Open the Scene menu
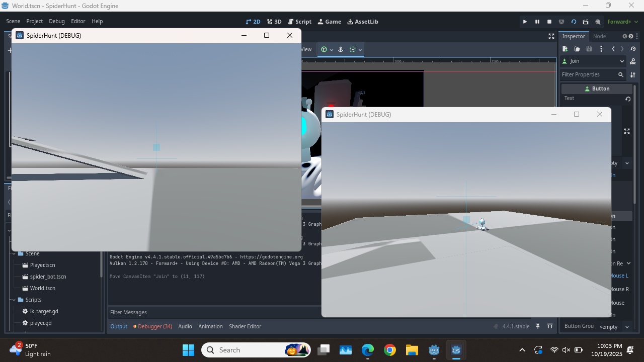Image resolution: width=644 pixels, height=362 pixels. click(x=13, y=21)
